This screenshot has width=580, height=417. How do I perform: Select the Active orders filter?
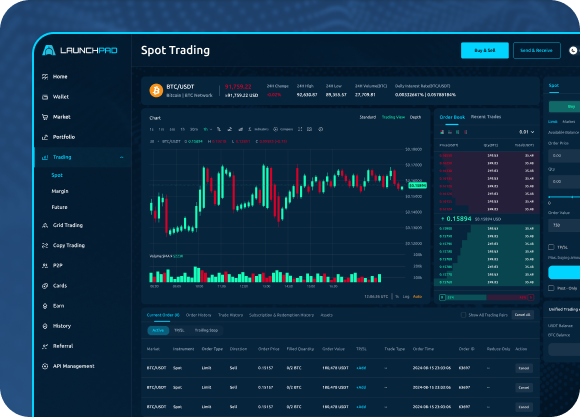coord(158,330)
